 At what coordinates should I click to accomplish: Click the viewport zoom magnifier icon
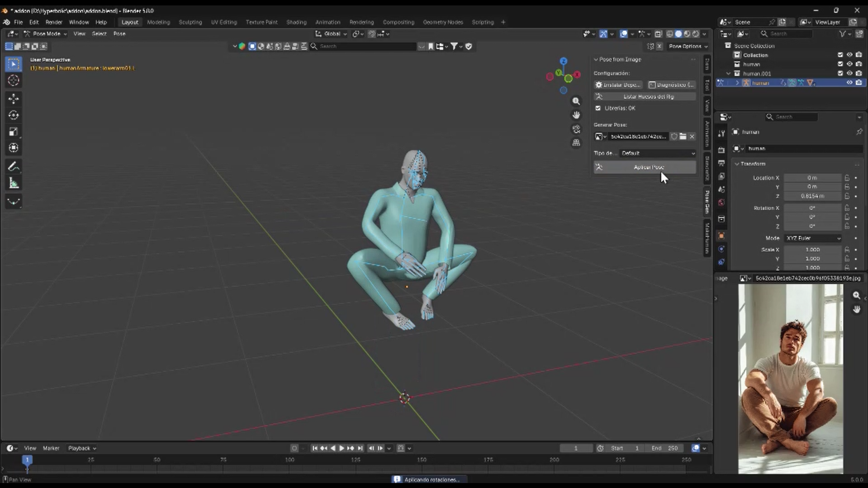[576, 101]
